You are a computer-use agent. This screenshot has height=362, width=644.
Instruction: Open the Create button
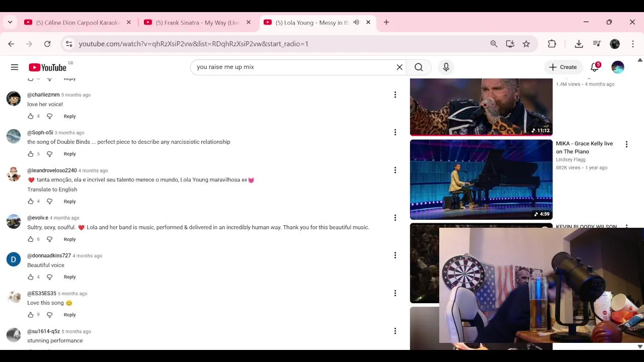point(563,67)
